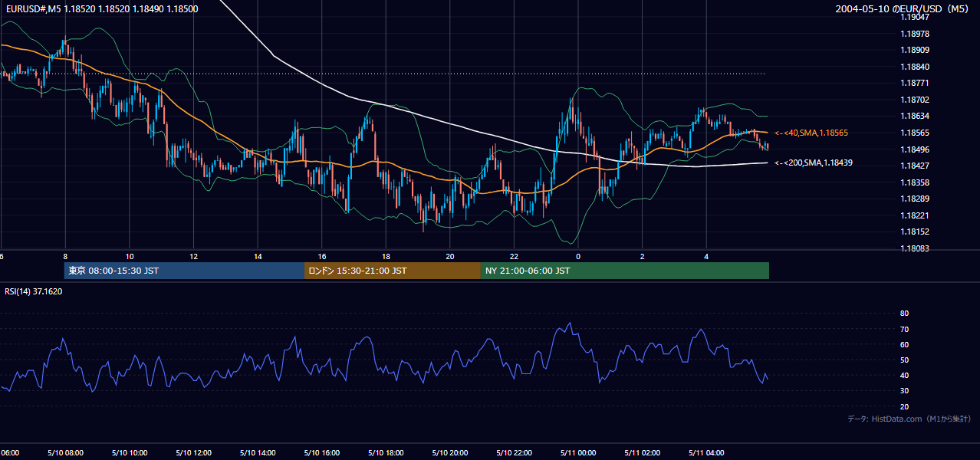Image resolution: width=980 pixels, height=460 pixels.
Task: Click hour marker 18 on the chart time axis
Action: coord(386,256)
